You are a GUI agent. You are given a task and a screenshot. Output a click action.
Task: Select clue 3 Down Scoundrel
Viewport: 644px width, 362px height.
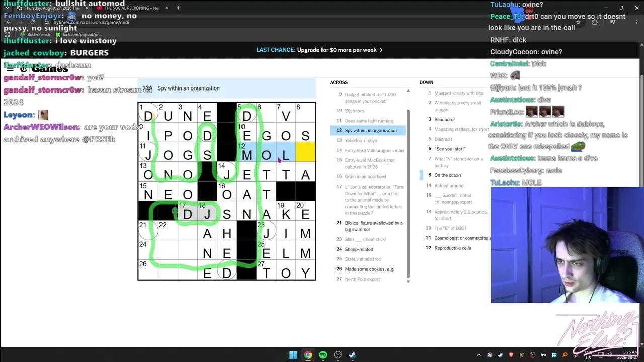click(455, 119)
